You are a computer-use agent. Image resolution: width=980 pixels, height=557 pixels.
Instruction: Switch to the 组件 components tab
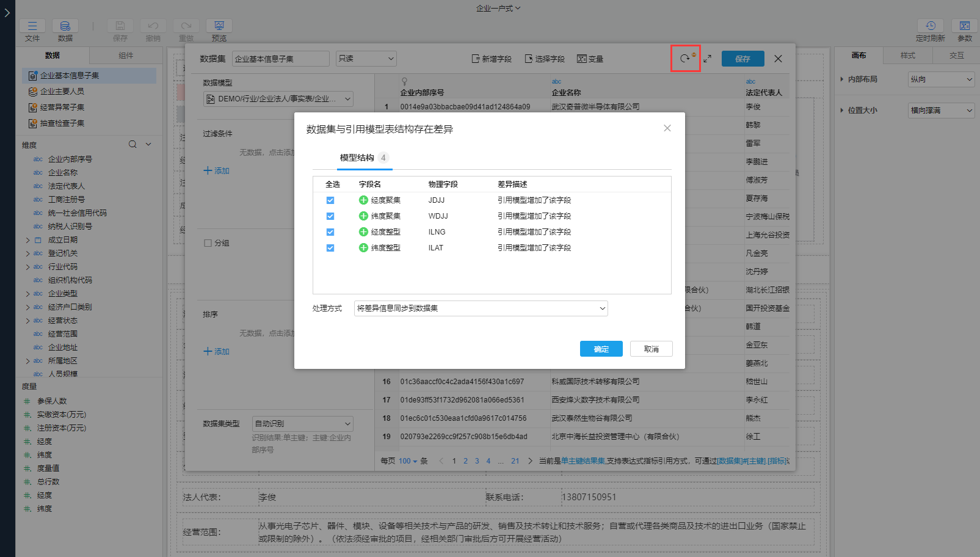126,56
